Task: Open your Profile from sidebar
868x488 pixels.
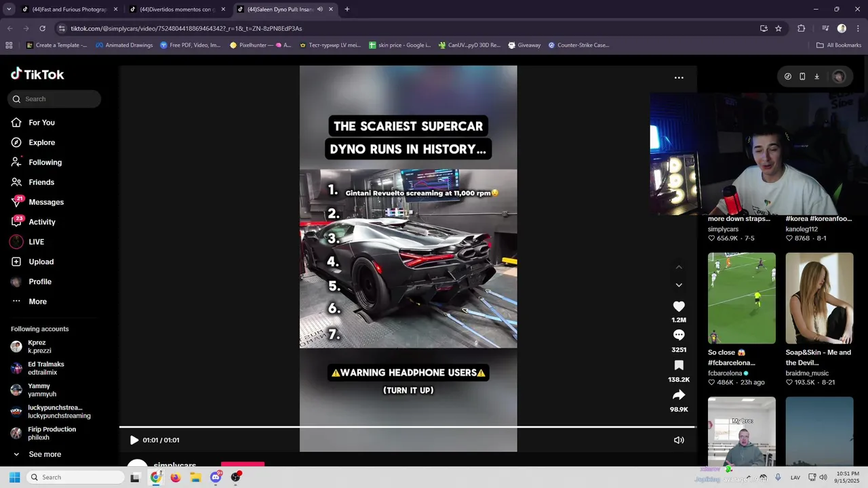Action: (31, 281)
